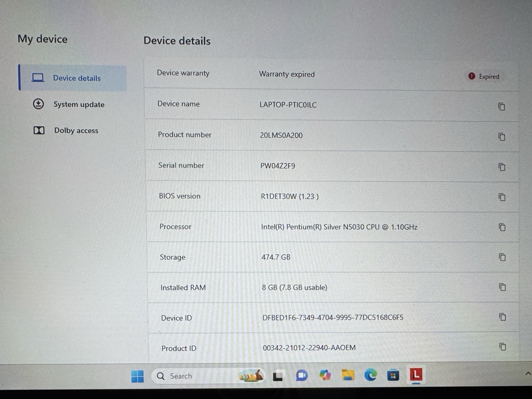Copy the Installed RAM value
Screen dimensions: 532x399
(502, 287)
